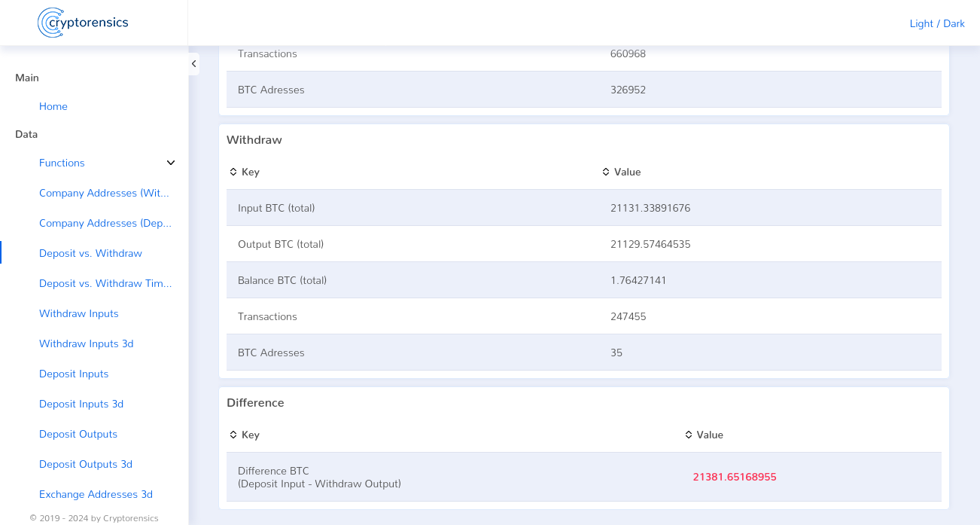Screen dimensions: 980x525
Task: Open Home in the sidebar
Action: [x=53, y=106]
